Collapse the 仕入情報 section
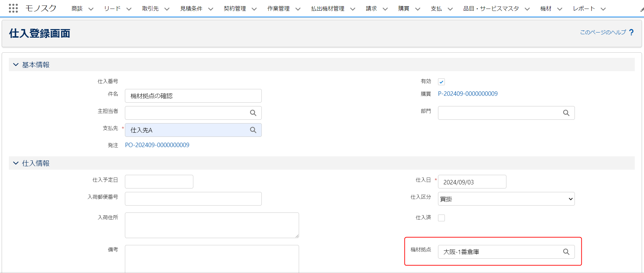 pyautogui.click(x=16, y=163)
